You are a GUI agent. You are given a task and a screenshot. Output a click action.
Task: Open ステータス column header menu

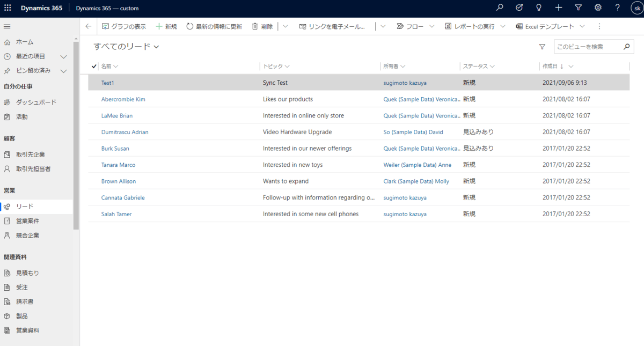tap(479, 66)
